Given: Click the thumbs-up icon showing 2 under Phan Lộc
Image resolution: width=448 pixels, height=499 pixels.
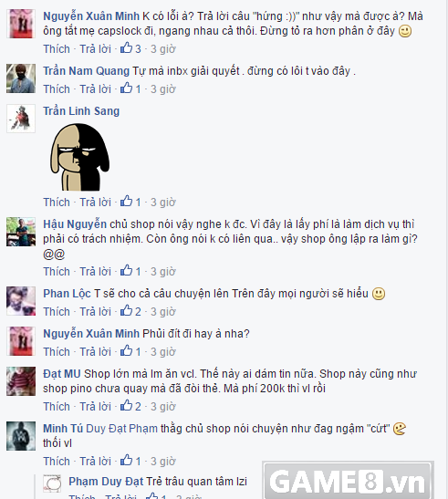Looking at the screenshot, I should point(127,311).
